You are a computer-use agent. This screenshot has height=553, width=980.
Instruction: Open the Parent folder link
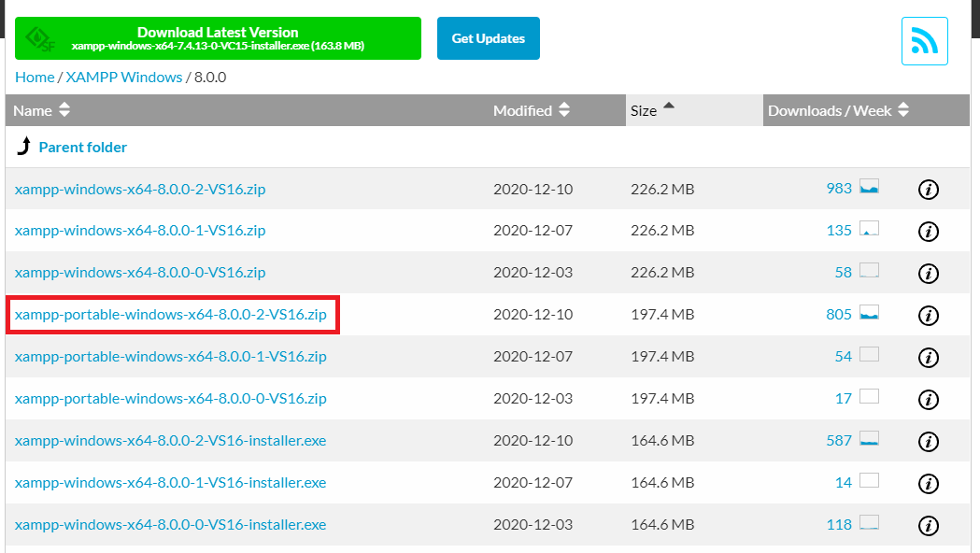click(x=82, y=147)
